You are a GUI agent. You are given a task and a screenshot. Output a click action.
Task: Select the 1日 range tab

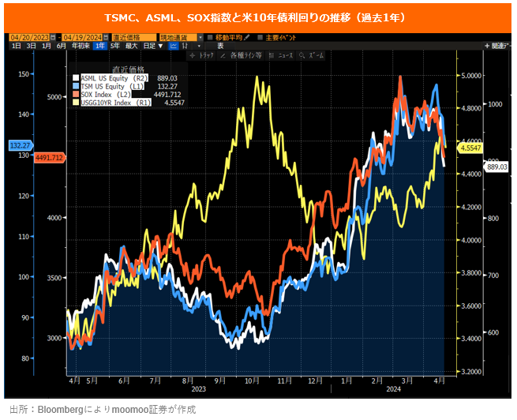[17, 46]
